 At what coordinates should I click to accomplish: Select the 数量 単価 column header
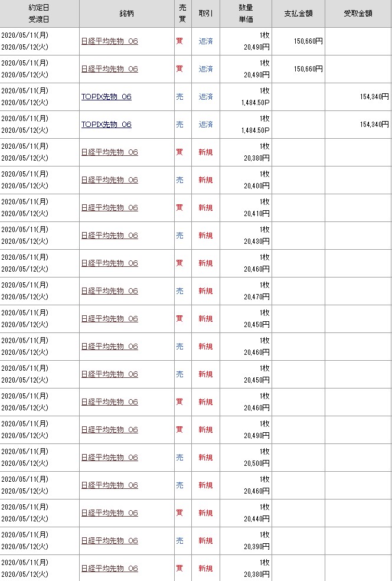pos(246,14)
